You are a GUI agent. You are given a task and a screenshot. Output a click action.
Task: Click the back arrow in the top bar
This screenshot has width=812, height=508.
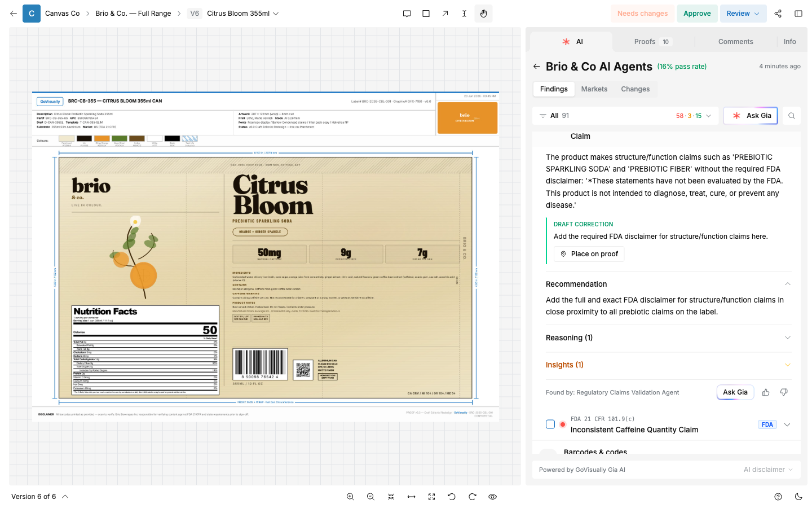(14, 14)
